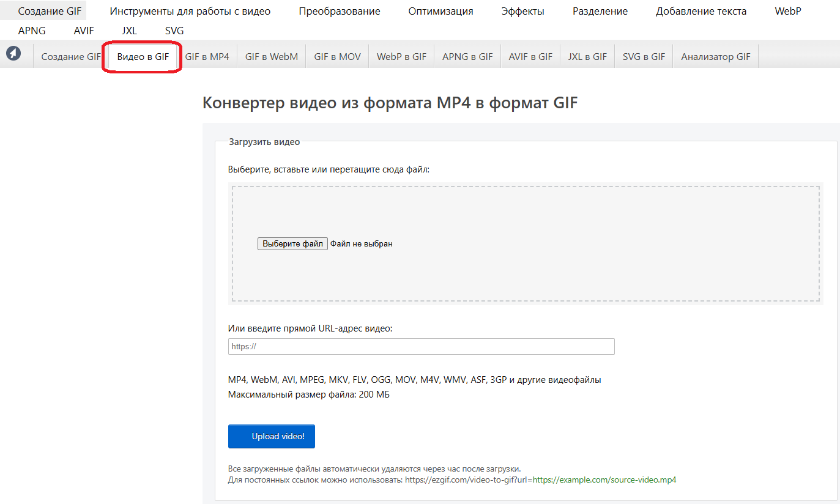Select the GIF в MOV tab
The width and height of the screenshot is (840, 504).
pos(337,57)
